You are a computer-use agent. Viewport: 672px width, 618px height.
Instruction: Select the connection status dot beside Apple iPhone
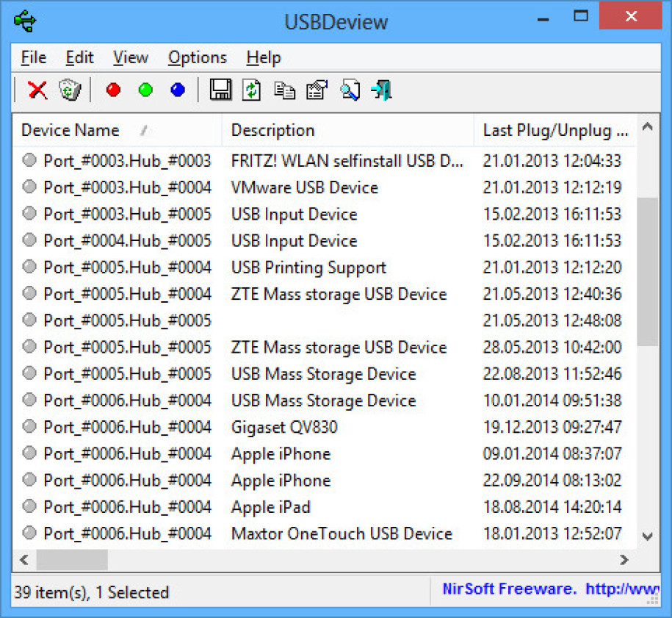coord(29,453)
